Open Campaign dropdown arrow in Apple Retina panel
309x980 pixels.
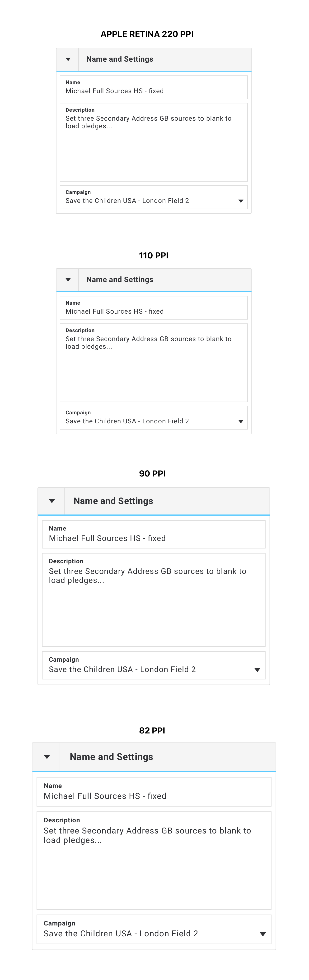[x=241, y=201]
